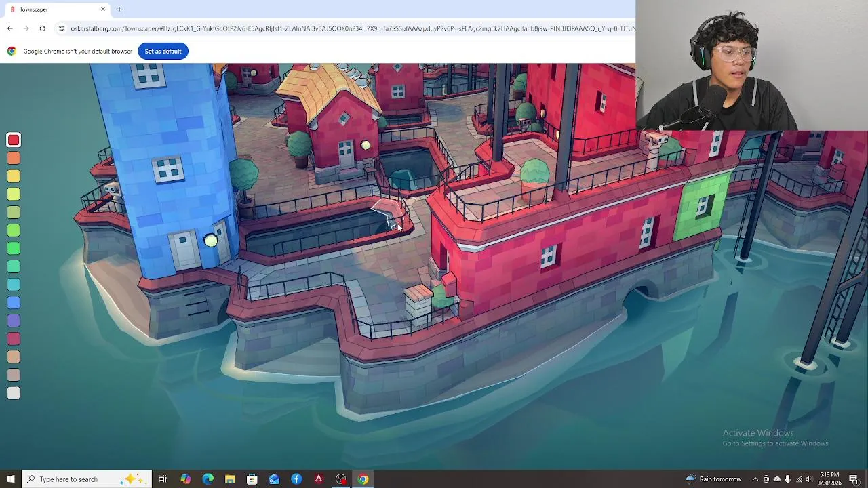Viewport: 868px width, 488px height.
Task: Open Outlook mail from the taskbar
Action: 274,479
